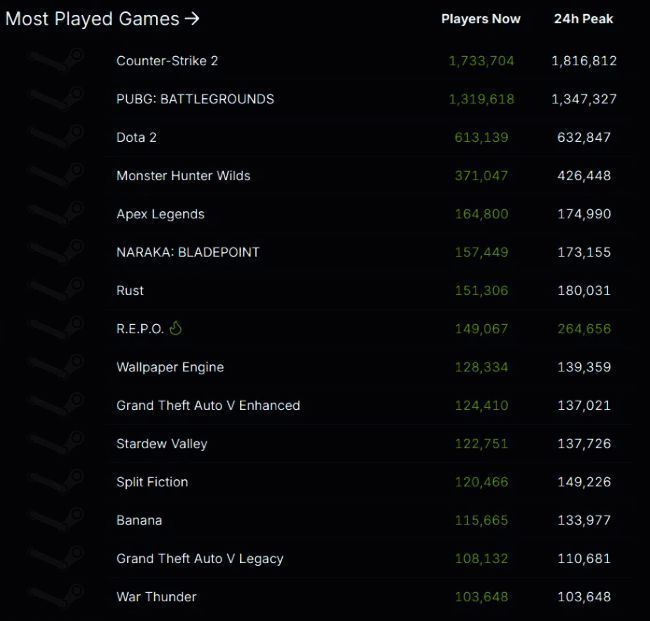The height and width of the screenshot is (621, 650).
Task: Click the 24h Peak column header
Action: 583,19
